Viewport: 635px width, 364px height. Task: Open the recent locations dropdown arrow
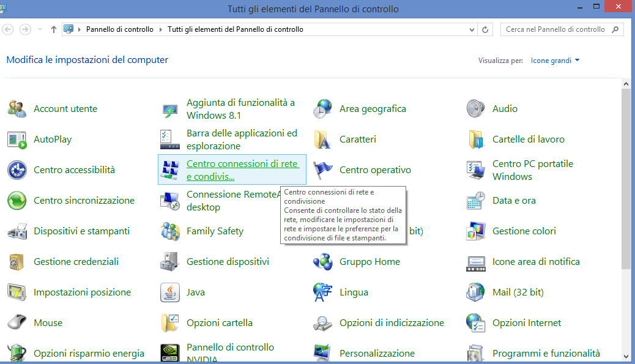(x=40, y=29)
